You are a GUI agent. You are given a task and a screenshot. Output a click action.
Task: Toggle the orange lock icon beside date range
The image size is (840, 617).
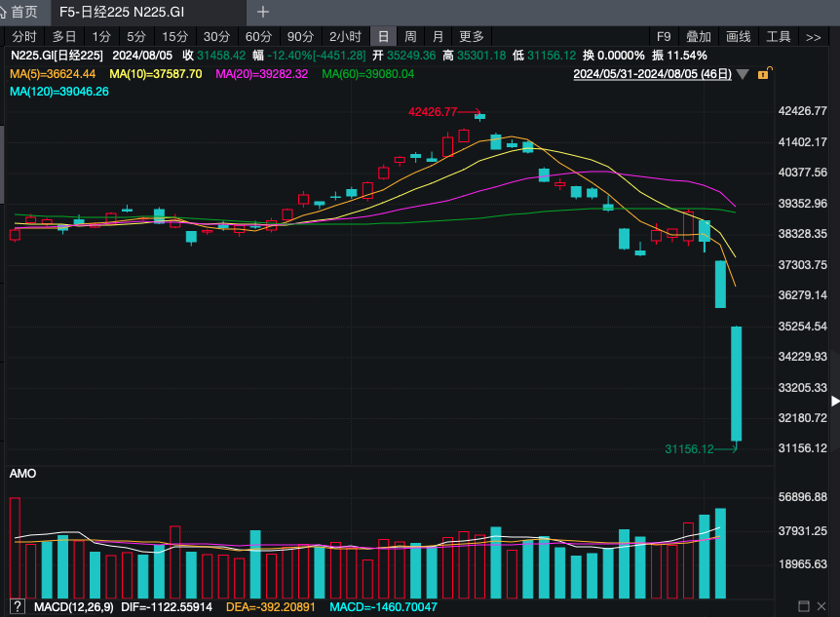tap(765, 73)
